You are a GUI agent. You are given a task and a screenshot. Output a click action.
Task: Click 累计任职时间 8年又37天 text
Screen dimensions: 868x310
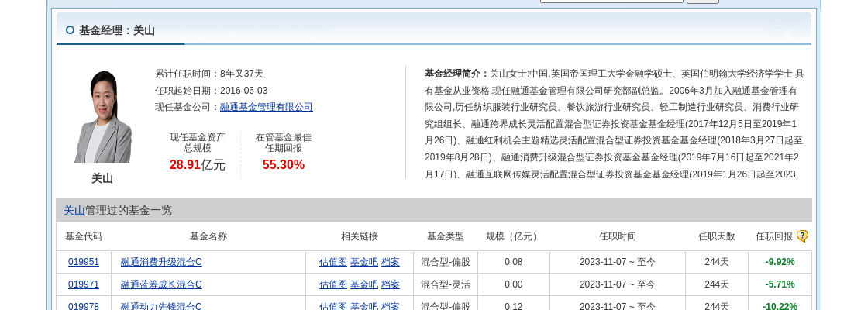(x=209, y=73)
